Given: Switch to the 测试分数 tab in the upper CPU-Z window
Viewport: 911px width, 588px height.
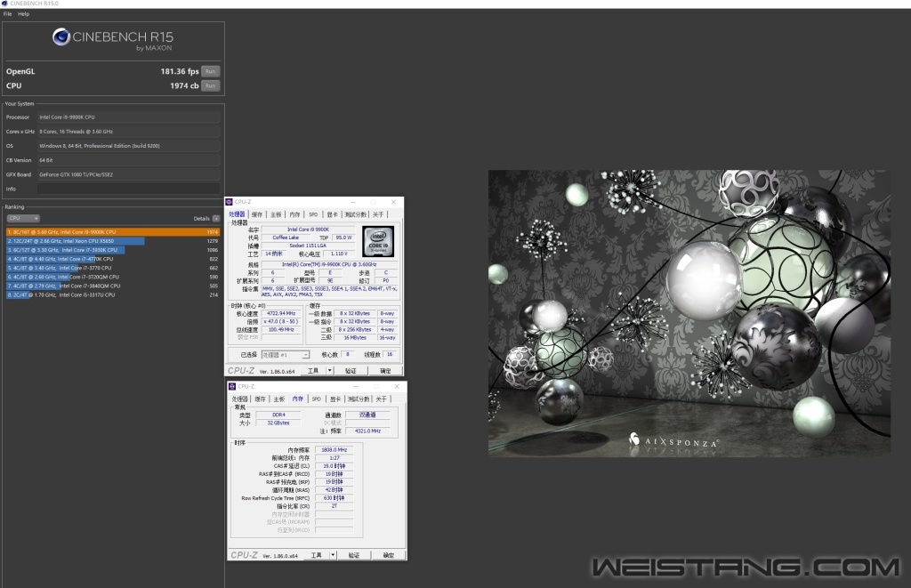Looking at the screenshot, I should 356,214.
